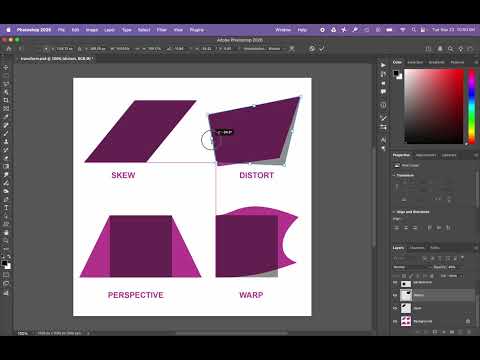Hide the Skew layer
480x360 pixels.
(395, 308)
